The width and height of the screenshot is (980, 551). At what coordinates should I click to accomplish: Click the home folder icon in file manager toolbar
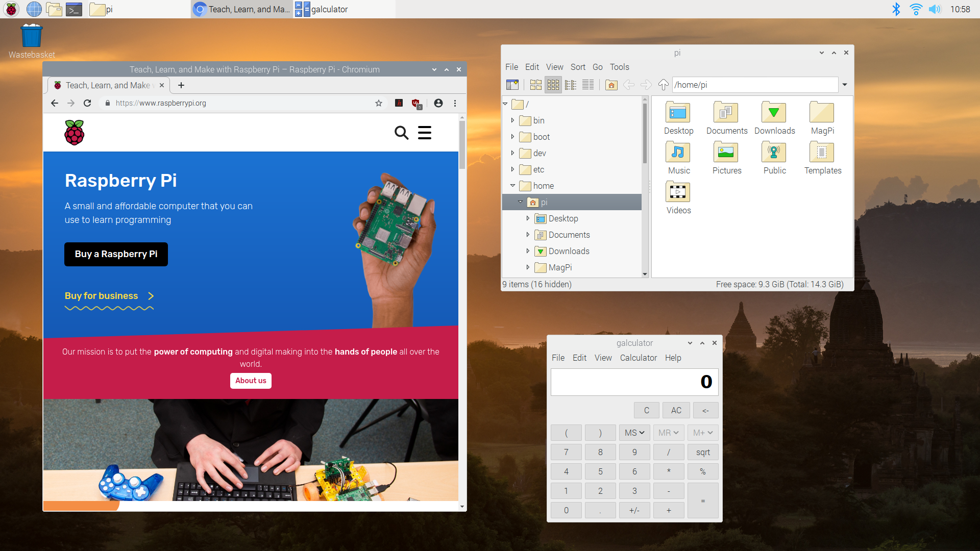610,84
